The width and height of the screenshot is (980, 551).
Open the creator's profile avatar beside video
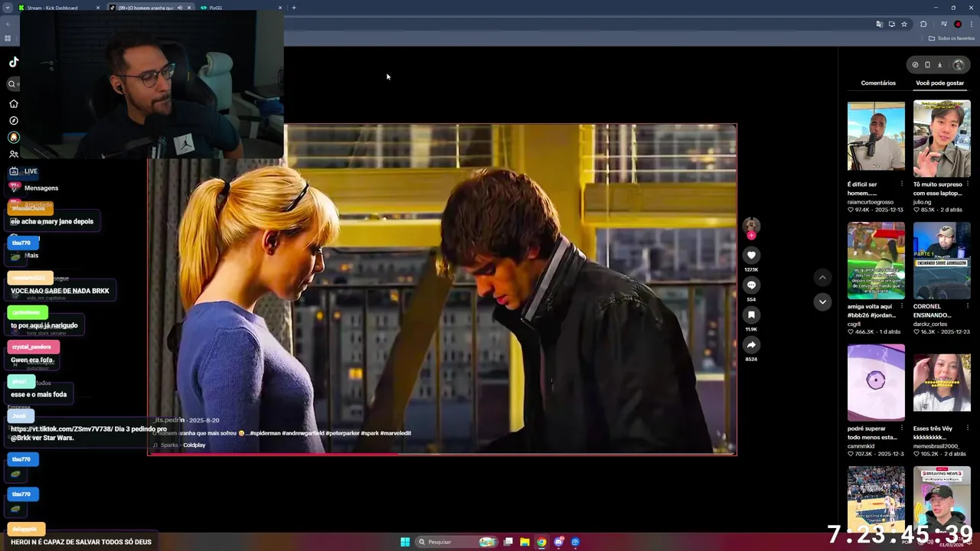(x=751, y=225)
